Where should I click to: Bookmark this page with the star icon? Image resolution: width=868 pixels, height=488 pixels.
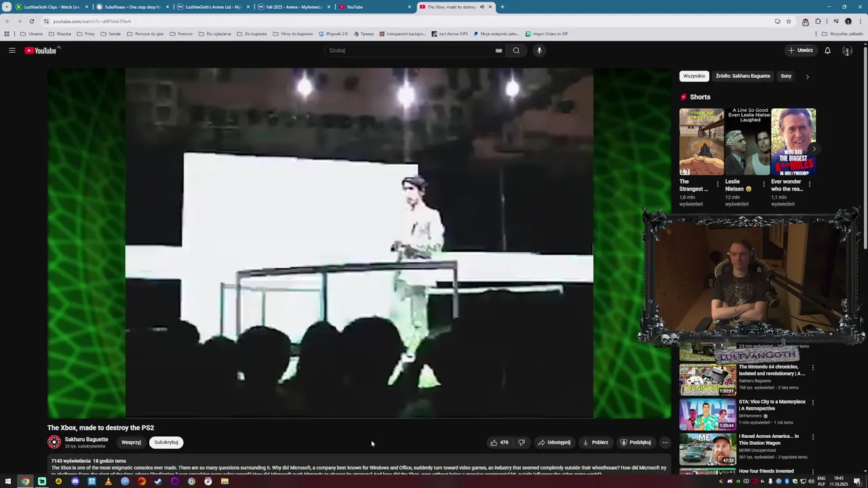(788, 21)
